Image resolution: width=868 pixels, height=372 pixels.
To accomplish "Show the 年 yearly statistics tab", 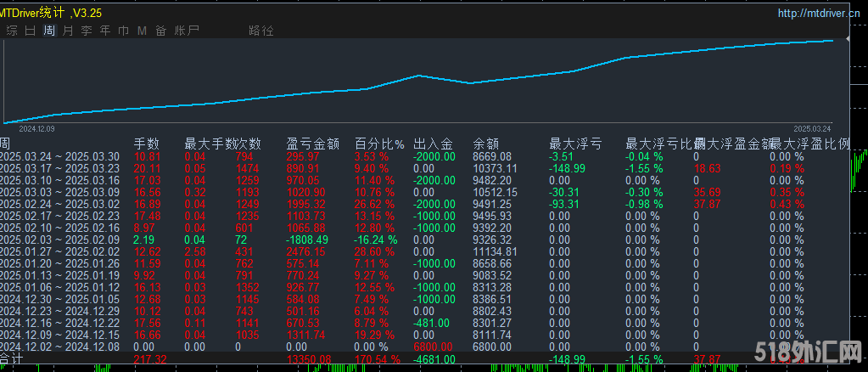I will [x=105, y=31].
